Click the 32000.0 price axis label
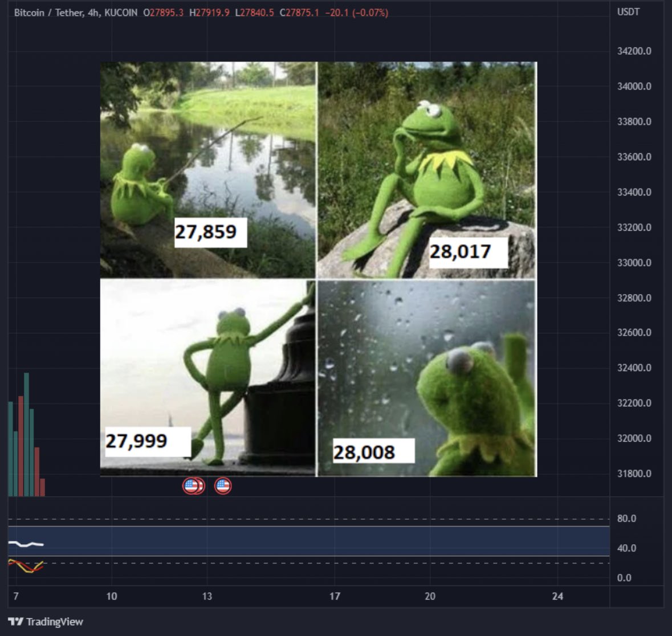 [x=634, y=438]
